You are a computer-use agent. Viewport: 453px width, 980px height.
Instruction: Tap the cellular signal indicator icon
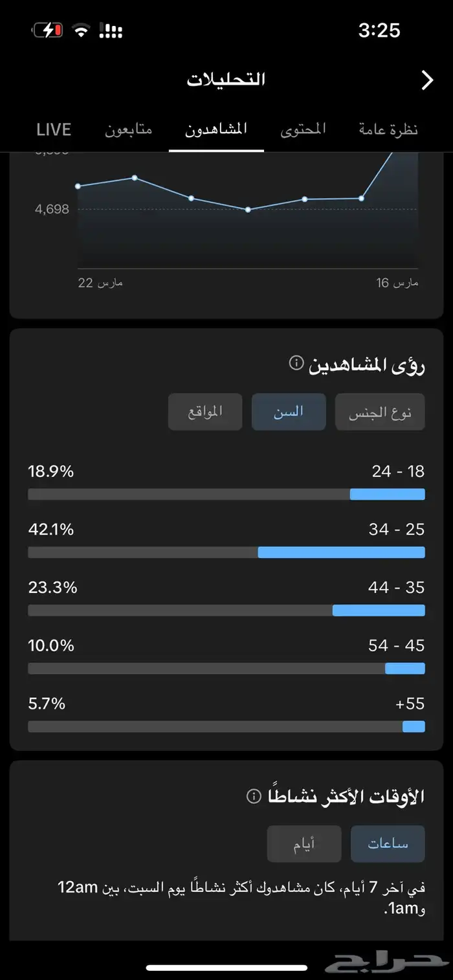(111, 30)
